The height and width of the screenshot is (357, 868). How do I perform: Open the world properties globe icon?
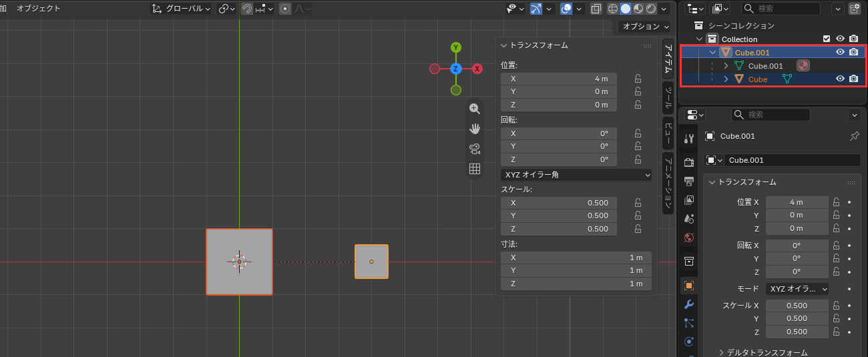(x=689, y=237)
